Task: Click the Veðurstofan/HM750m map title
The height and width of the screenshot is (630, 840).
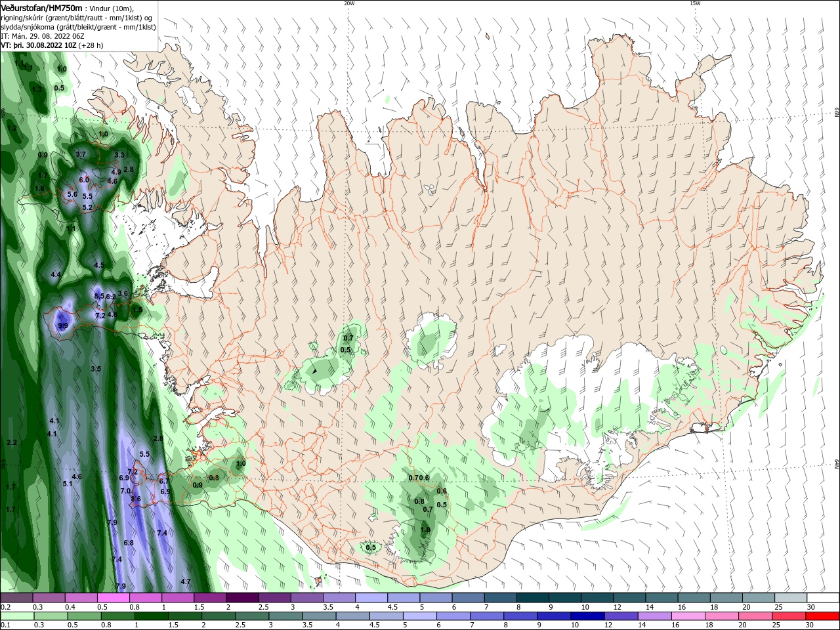Action: click(x=42, y=7)
